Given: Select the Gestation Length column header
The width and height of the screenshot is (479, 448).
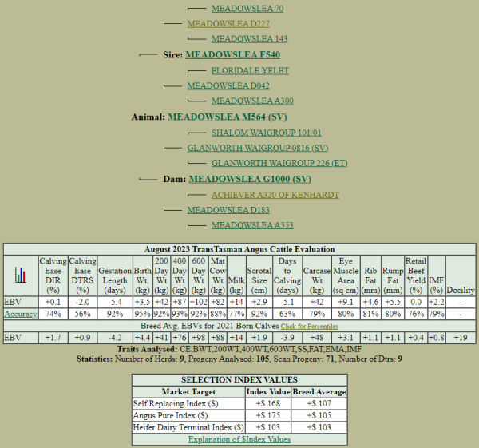Looking at the screenshot, I should pyautogui.click(x=115, y=276).
